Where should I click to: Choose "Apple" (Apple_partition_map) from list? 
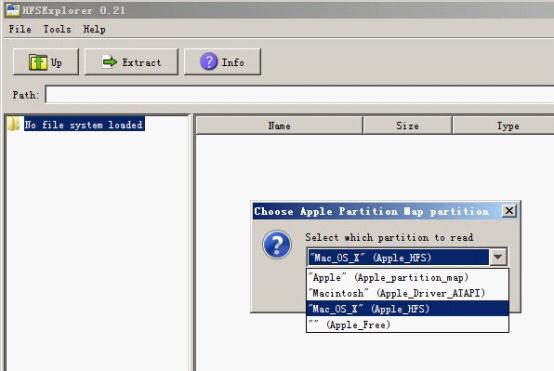coord(407,277)
